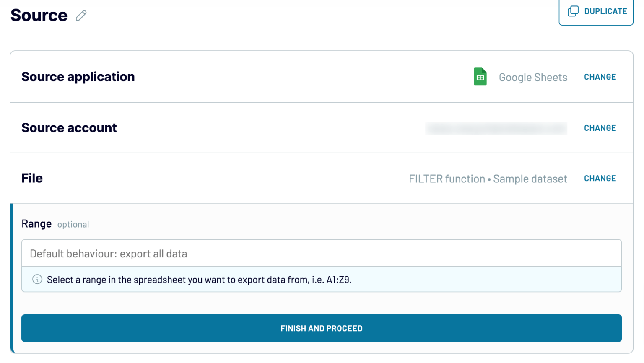Screen dimensions: 644x363
Task: Click the Google Sheets label text
Action: [533, 77]
